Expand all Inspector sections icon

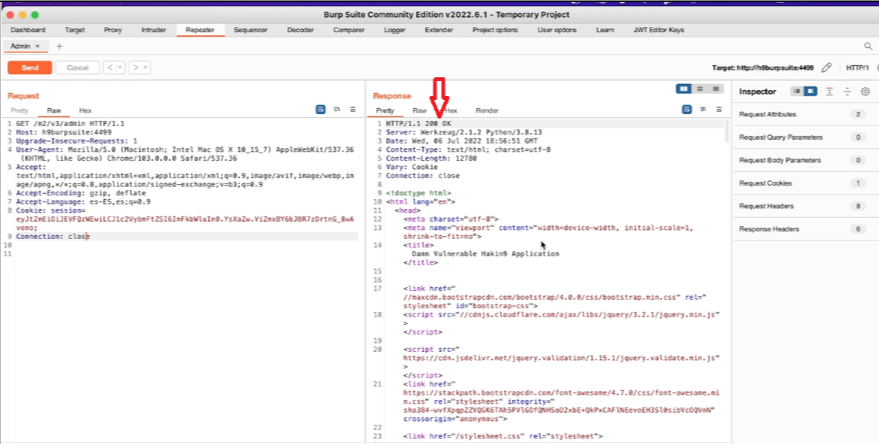point(829,91)
